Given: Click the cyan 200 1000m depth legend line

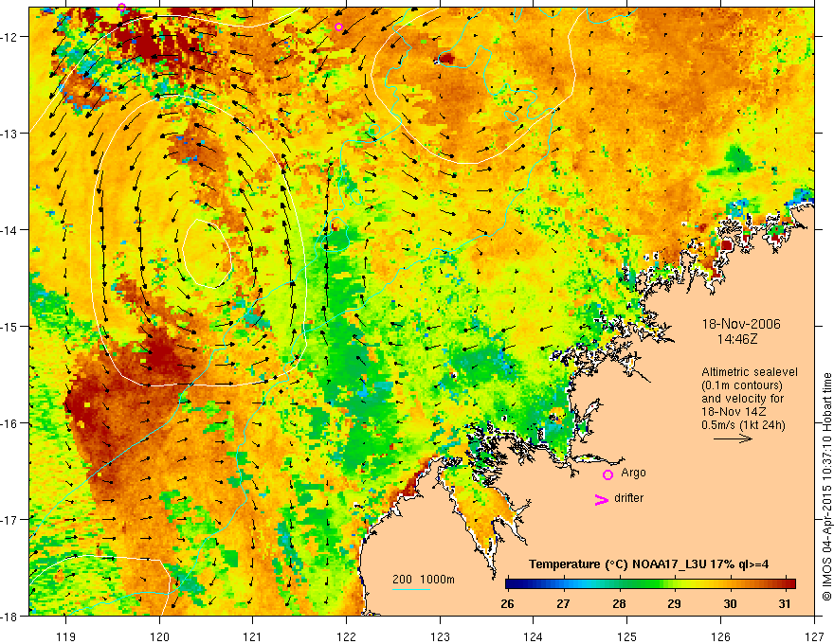Looking at the screenshot, I should pyautogui.click(x=411, y=589).
